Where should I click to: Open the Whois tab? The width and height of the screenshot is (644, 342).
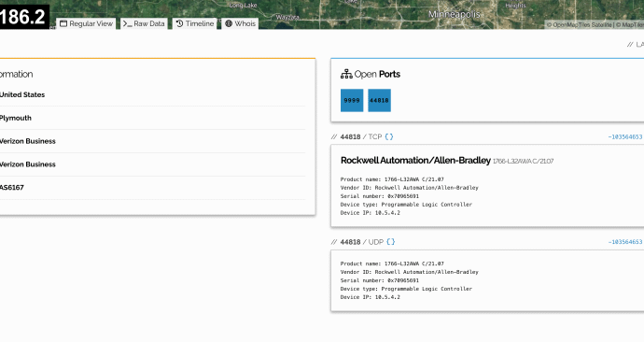(x=241, y=24)
